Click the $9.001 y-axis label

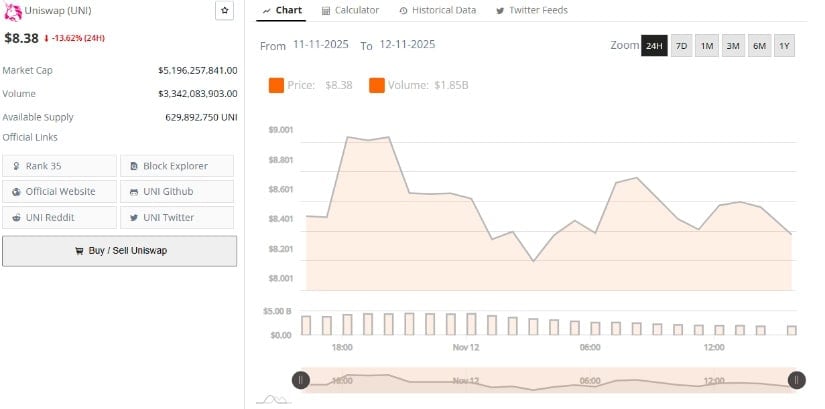click(x=280, y=130)
